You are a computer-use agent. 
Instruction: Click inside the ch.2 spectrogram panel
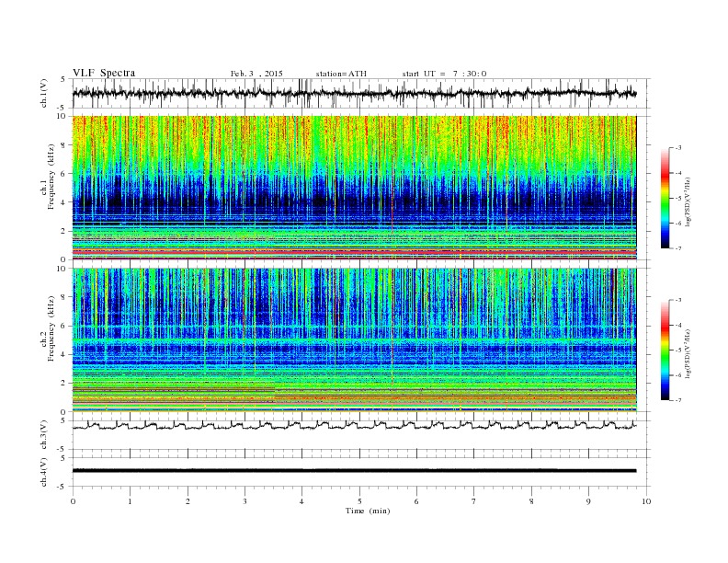[355, 339]
